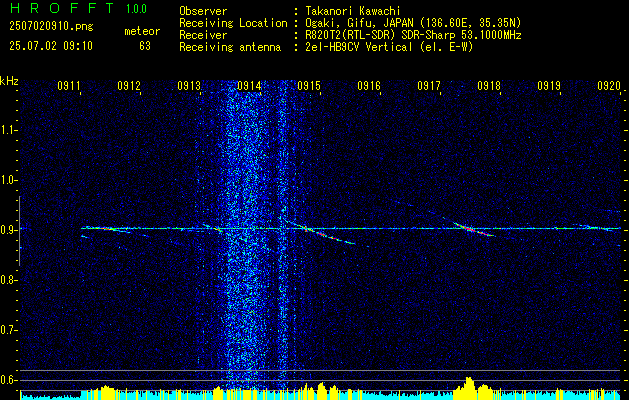
Task: Click the gray vertical bar beside the 0.9 label
Action: pyautogui.click(x=19, y=231)
